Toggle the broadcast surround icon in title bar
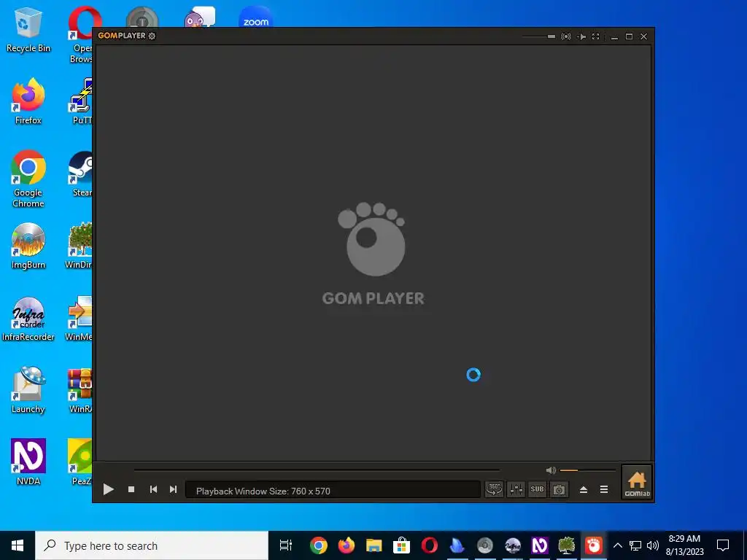 click(566, 36)
